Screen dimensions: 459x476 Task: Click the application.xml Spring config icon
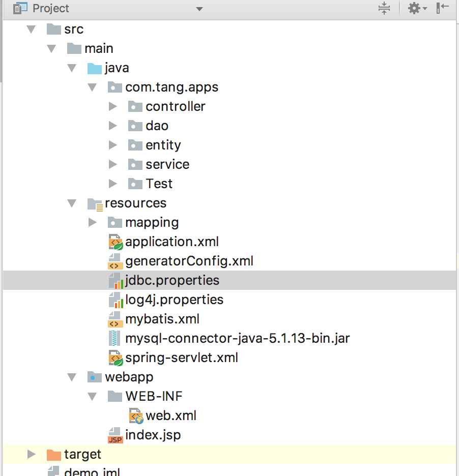click(x=116, y=242)
